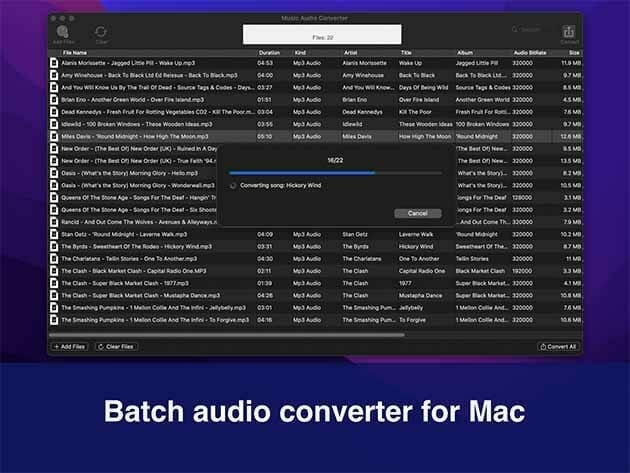Focus the Search field in the toolbar
Viewport: 630px width, 473px height.
point(528,30)
